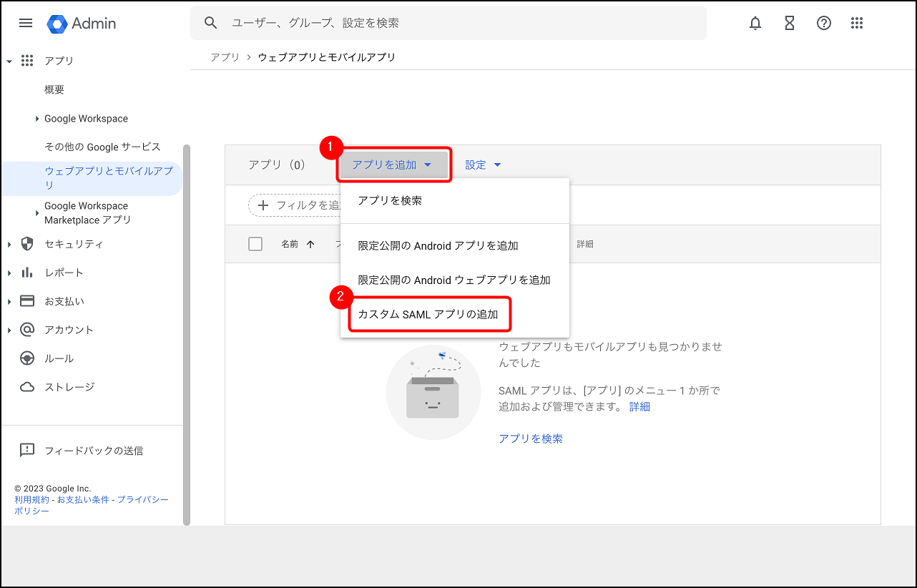Select アプリを検索 in the dropdown menu

point(390,201)
